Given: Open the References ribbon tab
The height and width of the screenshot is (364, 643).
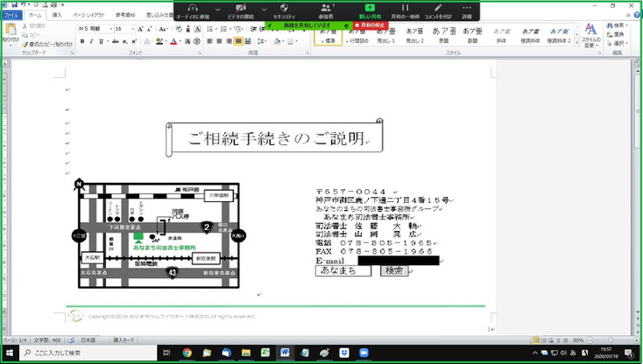Looking at the screenshot, I should [125, 15].
